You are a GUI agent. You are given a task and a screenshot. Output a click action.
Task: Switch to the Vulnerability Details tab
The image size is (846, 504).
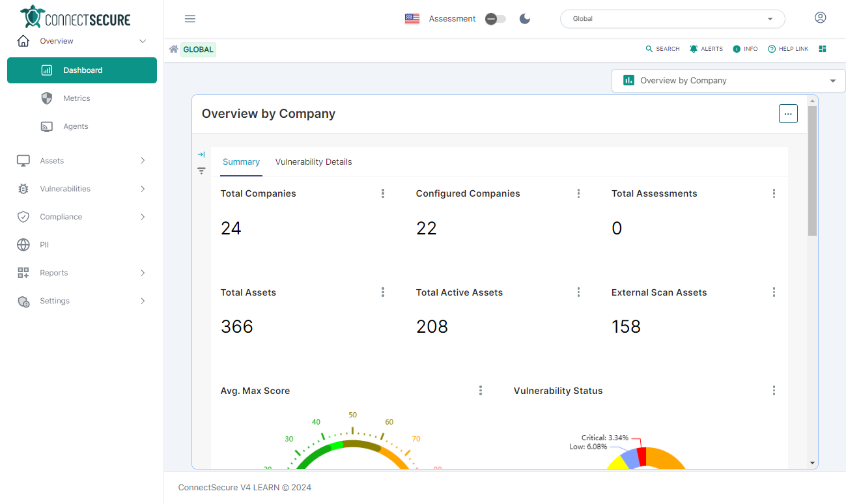(x=313, y=162)
